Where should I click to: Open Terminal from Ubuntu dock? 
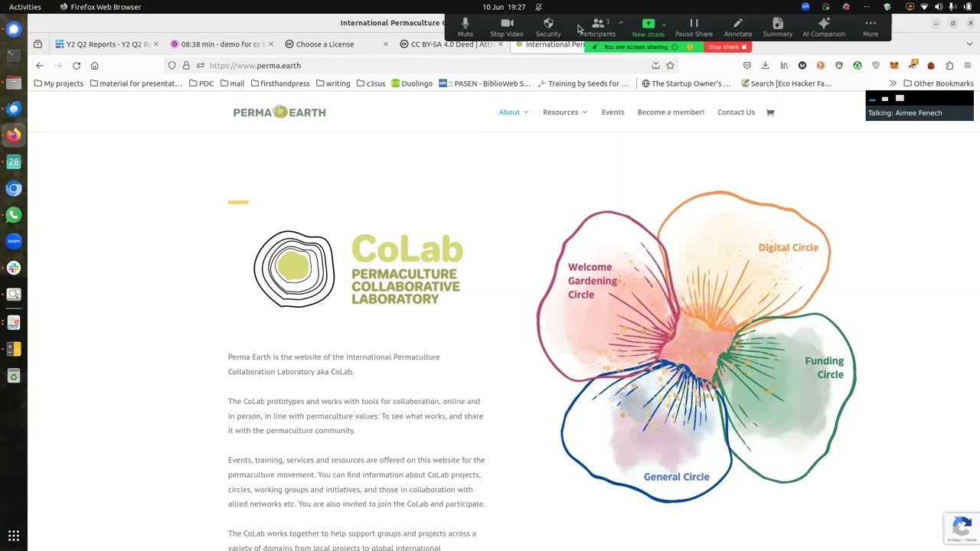point(14,56)
